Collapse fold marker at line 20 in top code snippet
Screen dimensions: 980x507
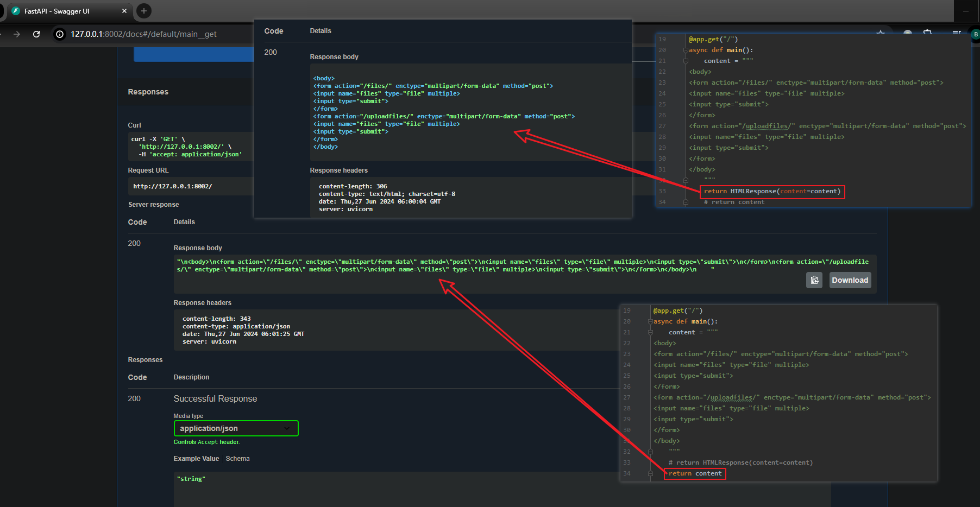[x=686, y=50]
